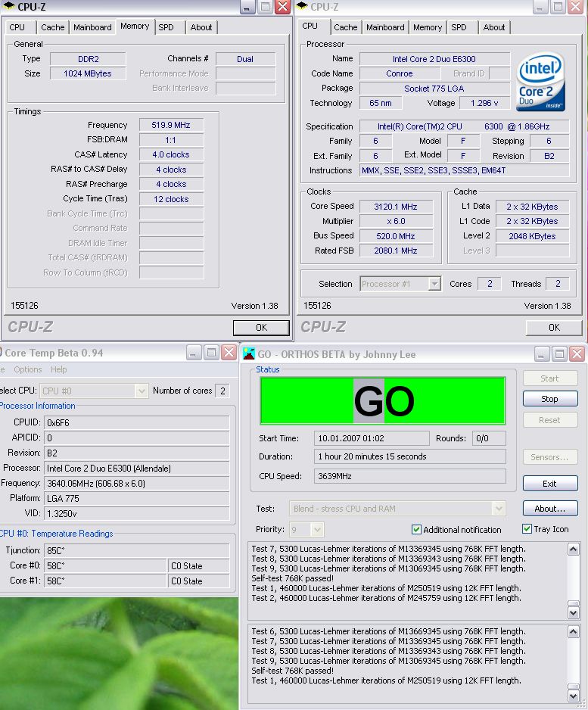Open ORTHOS About dialog
The height and width of the screenshot is (710, 588).
tap(550, 509)
